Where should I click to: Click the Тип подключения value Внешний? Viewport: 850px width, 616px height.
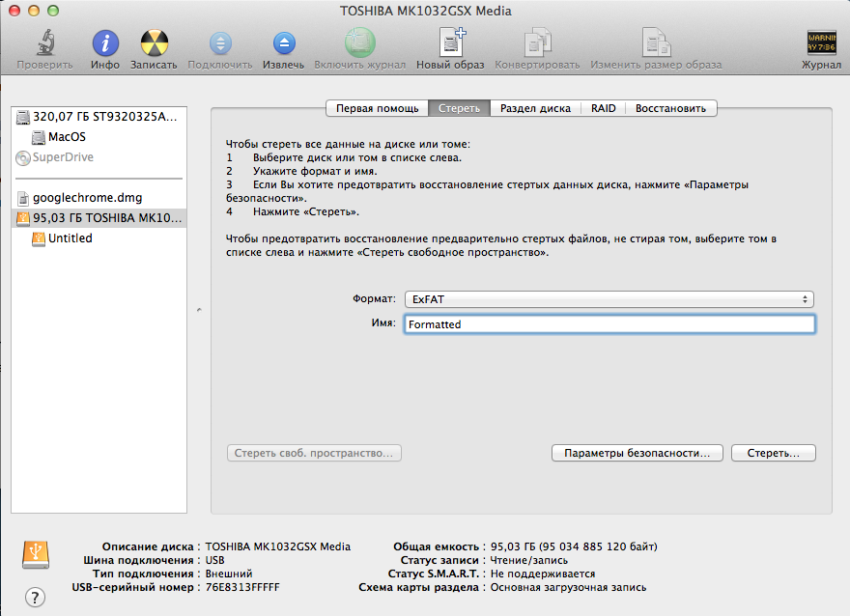[x=229, y=574]
